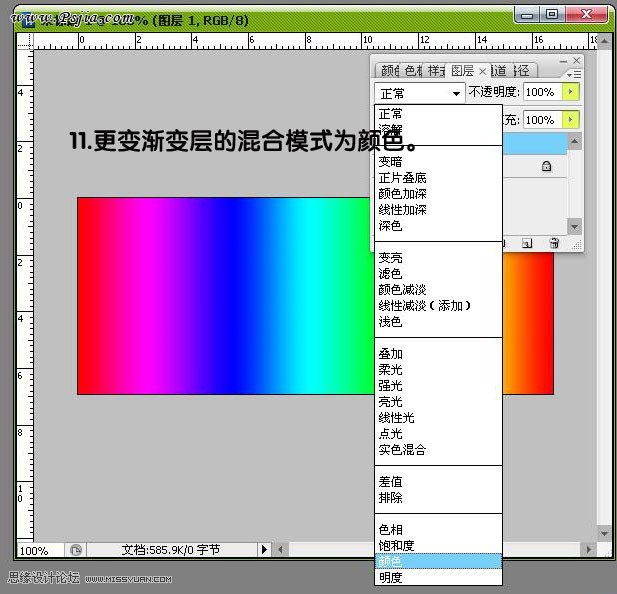Select 线性减淡(添加) blend mode
The height and width of the screenshot is (594, 617).
[438, 306]
